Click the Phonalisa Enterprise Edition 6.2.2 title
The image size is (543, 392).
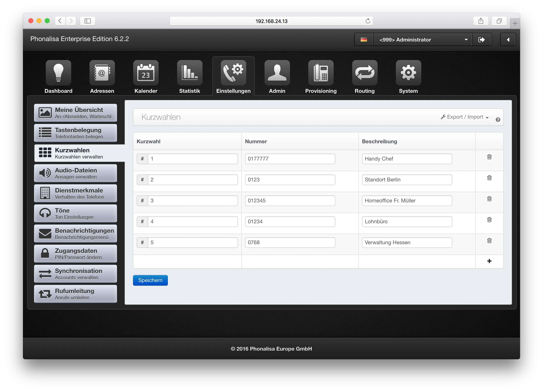point(79,39)
